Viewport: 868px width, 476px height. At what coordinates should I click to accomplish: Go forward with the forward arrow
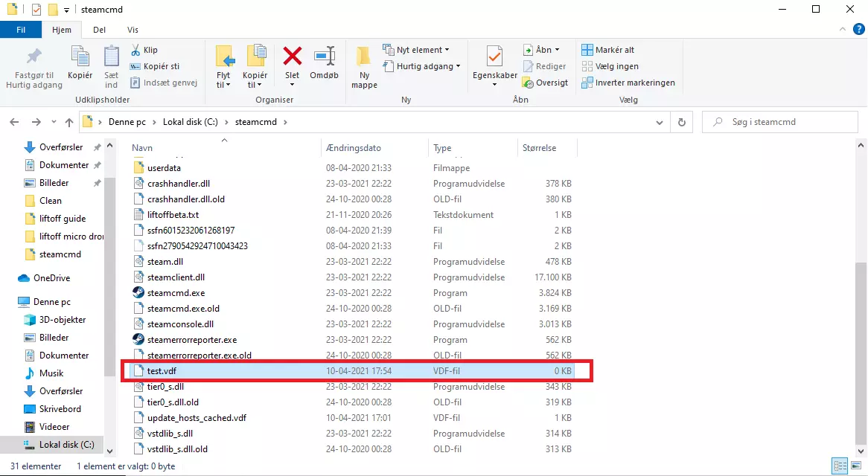36,122
